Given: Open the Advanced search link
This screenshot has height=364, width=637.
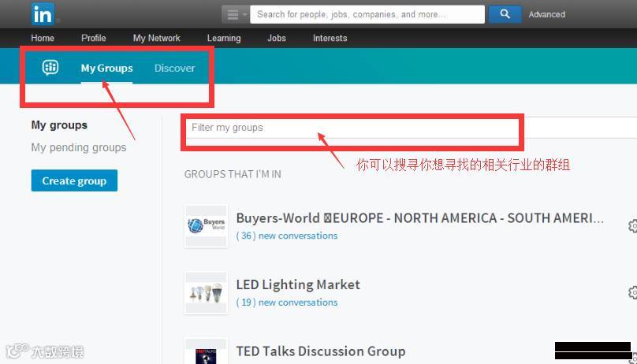Looking at the screenshot, I should tap(546, 15).
